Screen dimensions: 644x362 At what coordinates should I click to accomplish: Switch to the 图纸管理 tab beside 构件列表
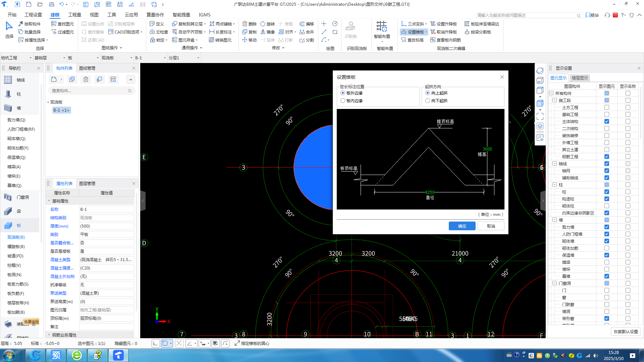coord(87,68)
